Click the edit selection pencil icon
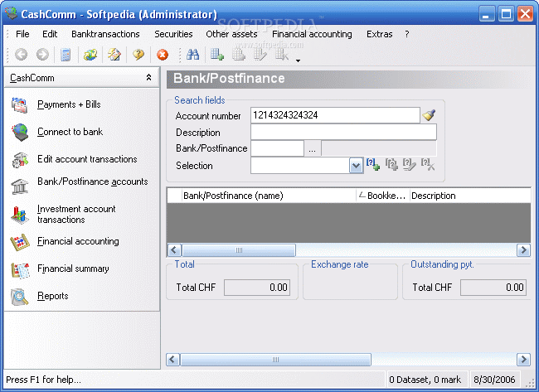This screenshot has height=392, width=539. click(410, 164)
